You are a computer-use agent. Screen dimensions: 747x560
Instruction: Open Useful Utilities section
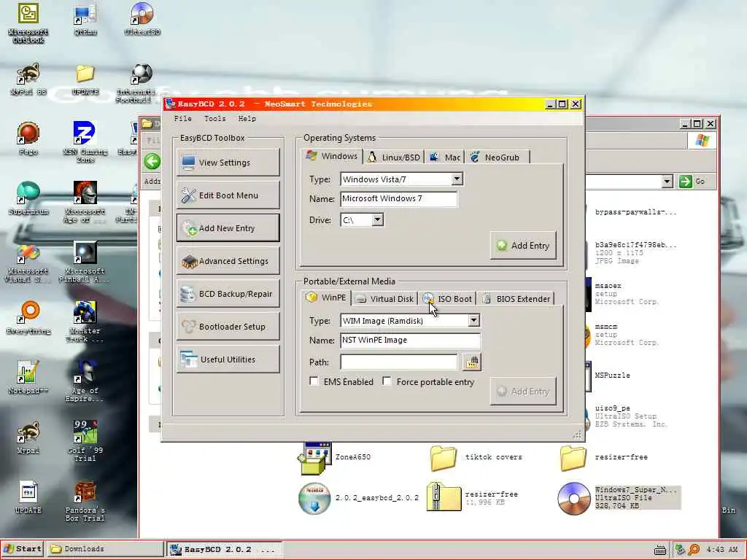coord(228,359)
